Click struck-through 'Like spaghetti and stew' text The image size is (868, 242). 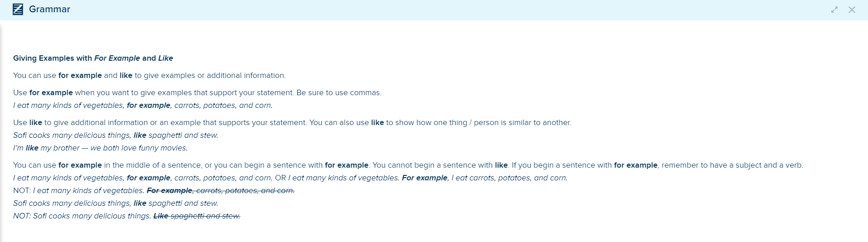click(x=197, y=216)
